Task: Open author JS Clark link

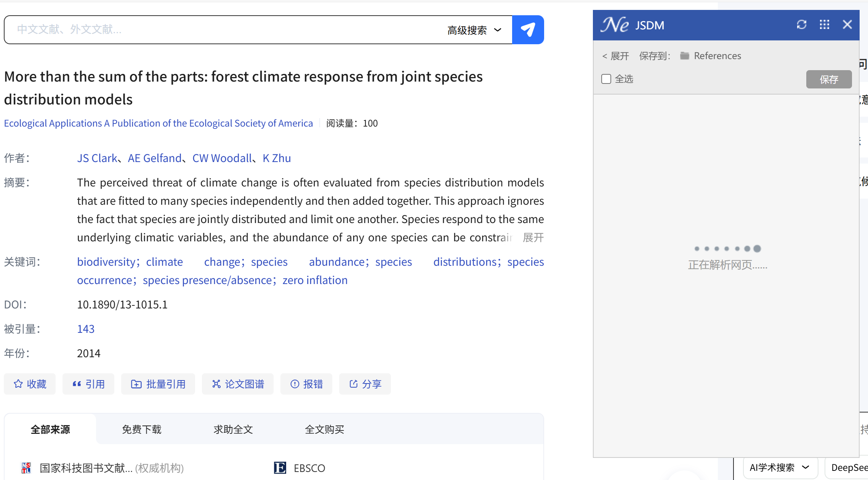Action: click(97, 158)
